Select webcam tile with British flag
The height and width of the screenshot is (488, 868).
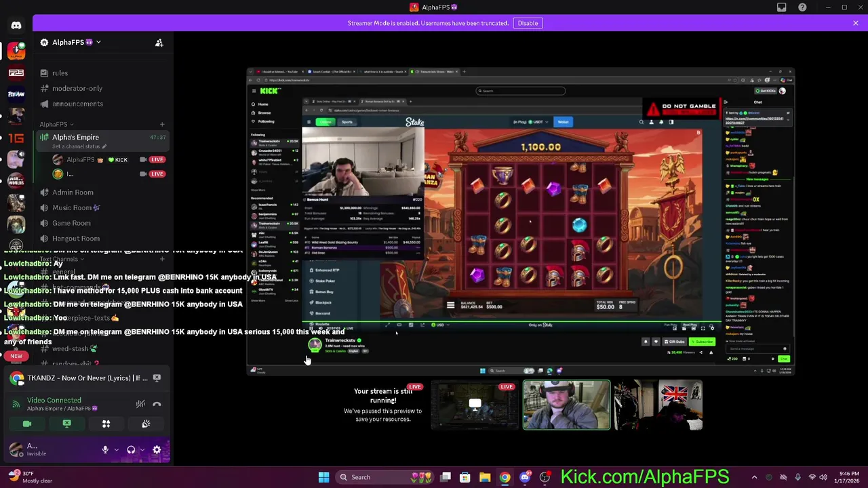[658, 405]
